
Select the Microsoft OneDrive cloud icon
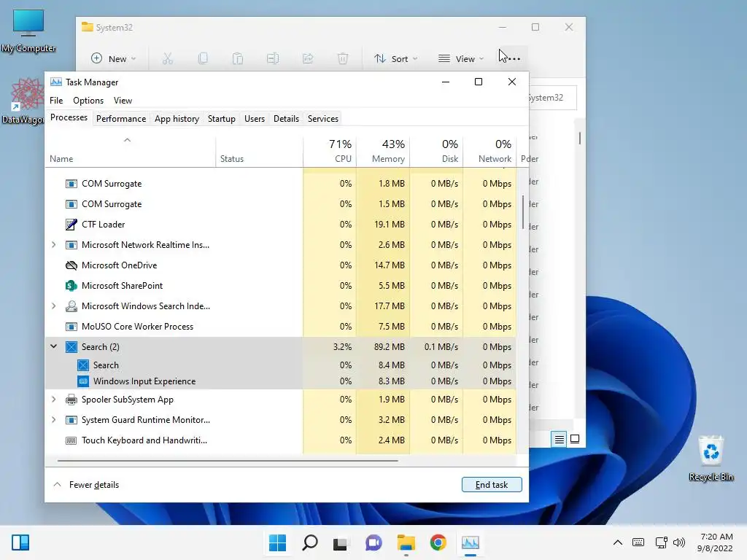tap(71, 265)
